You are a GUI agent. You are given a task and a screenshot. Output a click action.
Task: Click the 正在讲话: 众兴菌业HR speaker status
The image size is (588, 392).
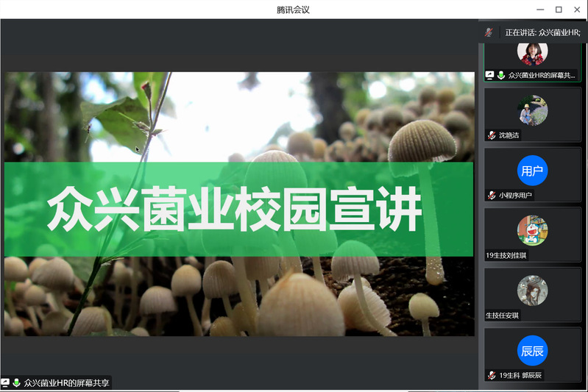click(x=542, y=32)
